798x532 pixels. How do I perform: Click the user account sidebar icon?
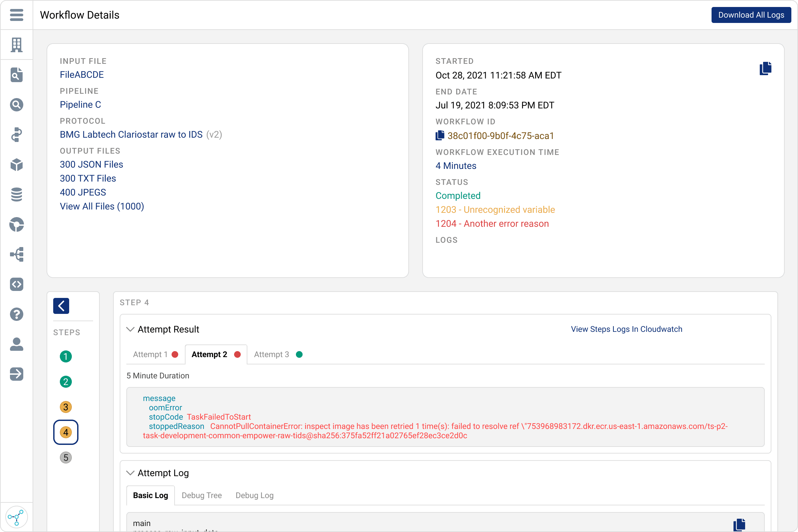pos(16,344)
